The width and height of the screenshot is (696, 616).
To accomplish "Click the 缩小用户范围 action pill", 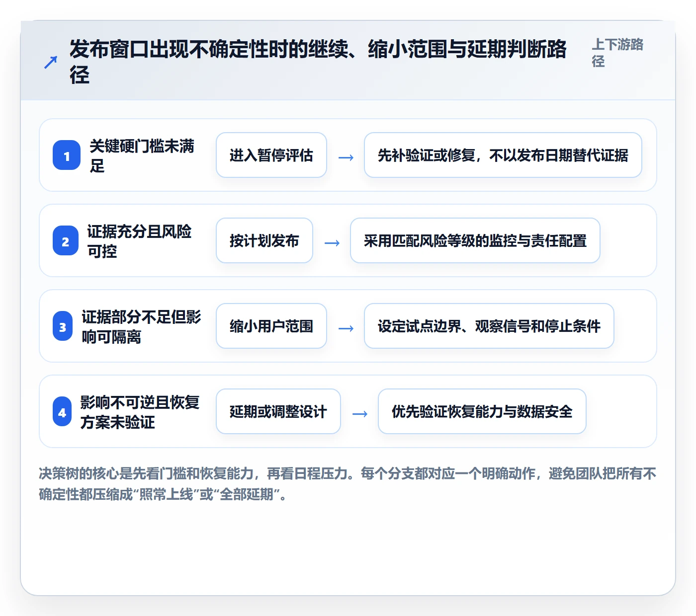I will [271, 326].
